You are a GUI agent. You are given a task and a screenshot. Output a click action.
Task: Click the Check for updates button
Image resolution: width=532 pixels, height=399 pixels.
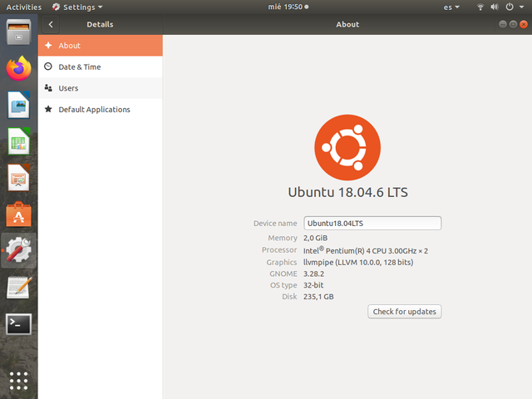[404, 312]
